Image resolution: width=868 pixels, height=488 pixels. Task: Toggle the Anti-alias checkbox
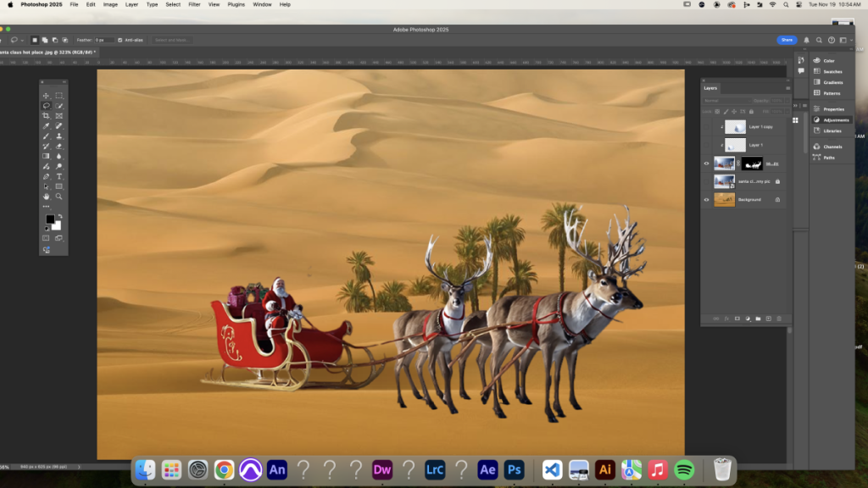[120, 40]
